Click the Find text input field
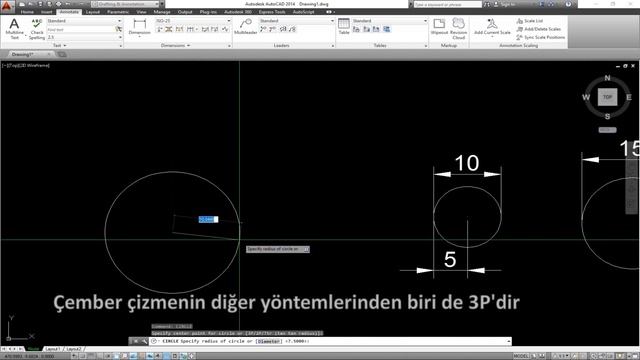This screenshot has height=360, width=640. point(81,29)
